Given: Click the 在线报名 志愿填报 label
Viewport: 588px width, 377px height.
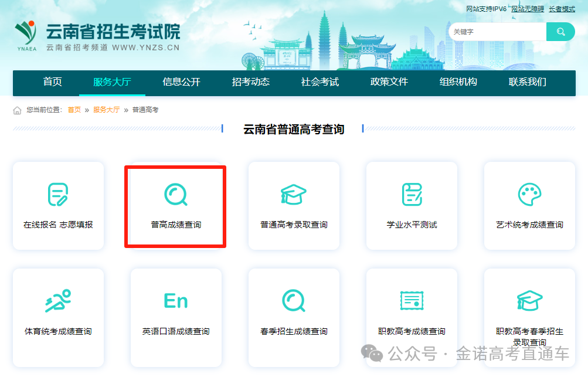Looking at the screenshot, I should (58, 225).
